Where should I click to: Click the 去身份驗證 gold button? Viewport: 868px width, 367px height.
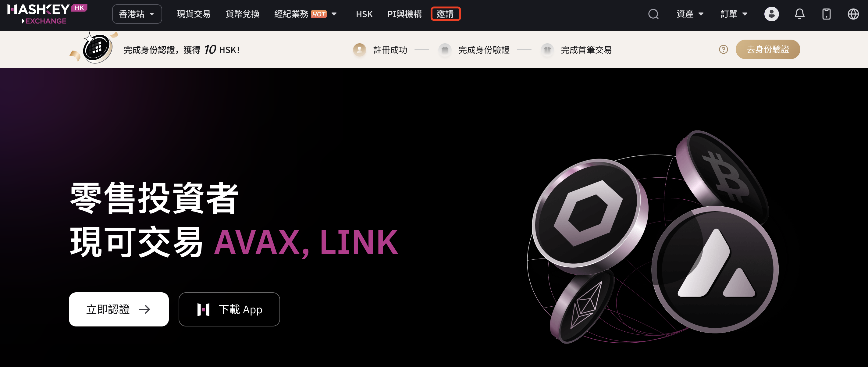pyautogui.click(x=768, y=50)
